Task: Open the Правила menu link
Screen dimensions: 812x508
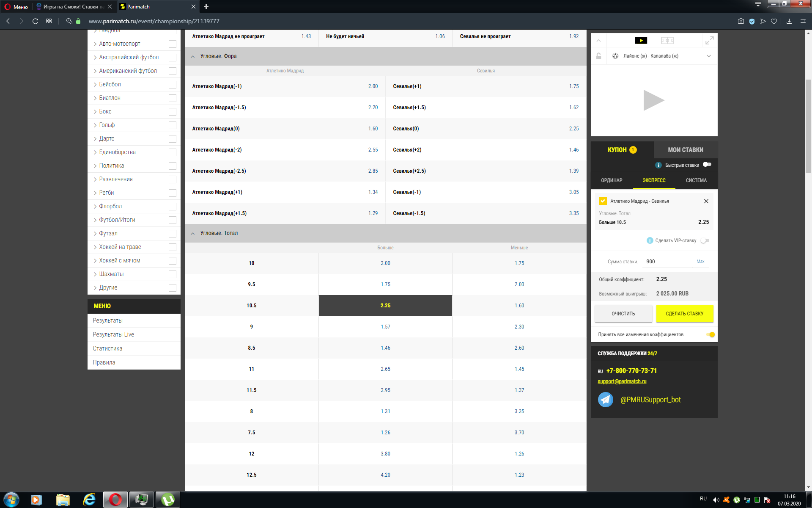Action: [x=104, y=362]
